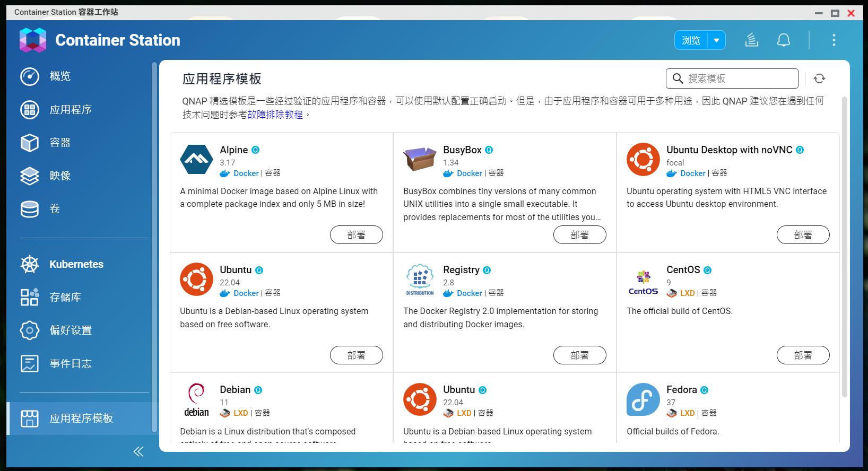Click the search magnifier icon
868x471 pixels.
tap(678, 78)
